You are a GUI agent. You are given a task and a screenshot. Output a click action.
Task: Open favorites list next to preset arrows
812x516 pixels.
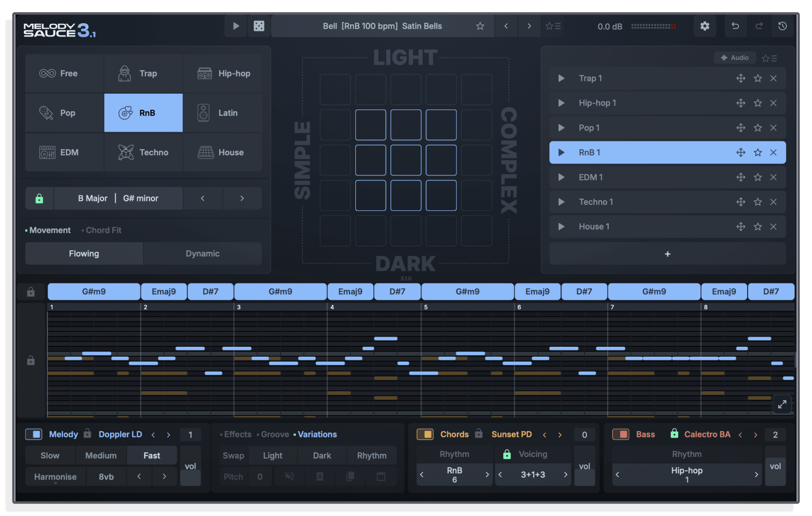[x=553, y=26]
